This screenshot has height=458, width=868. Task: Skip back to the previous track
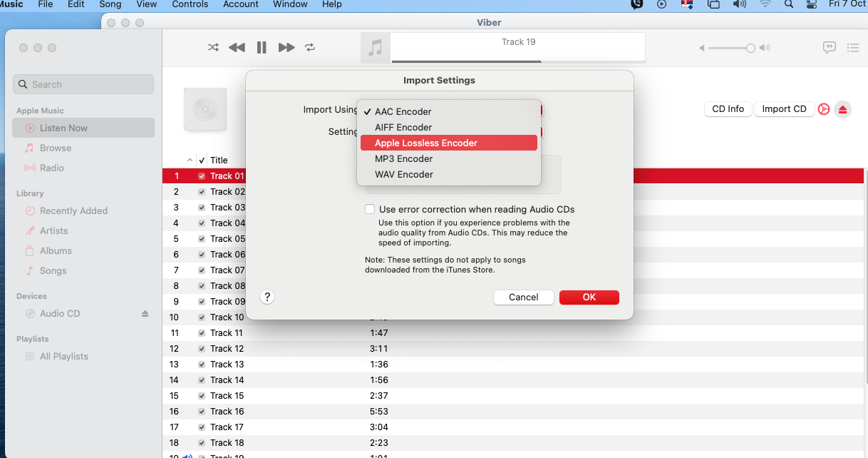(x=237, y=48)
